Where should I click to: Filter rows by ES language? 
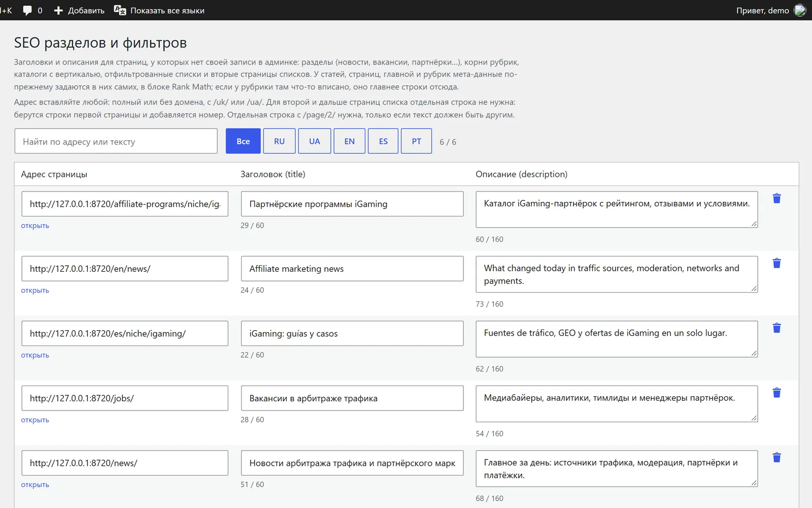pyautogui.click(x=383, y=141)
